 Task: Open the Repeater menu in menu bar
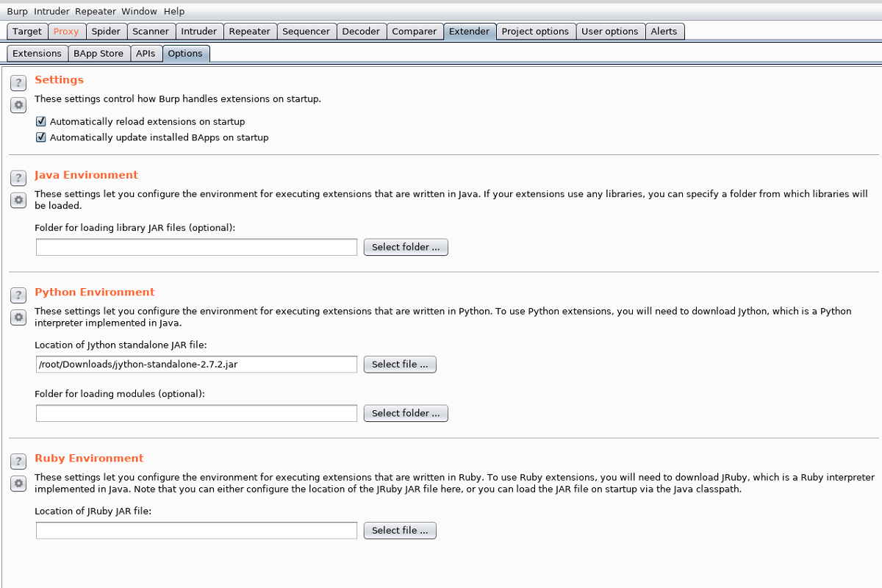tap(96, 11)
